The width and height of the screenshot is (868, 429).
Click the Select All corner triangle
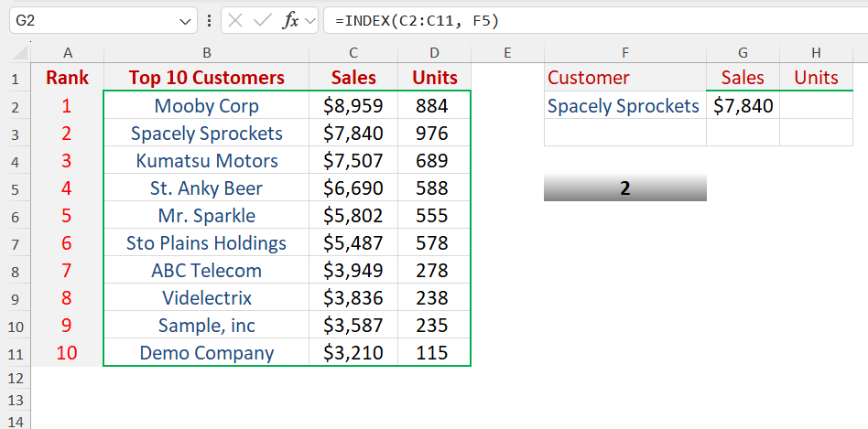16,54
